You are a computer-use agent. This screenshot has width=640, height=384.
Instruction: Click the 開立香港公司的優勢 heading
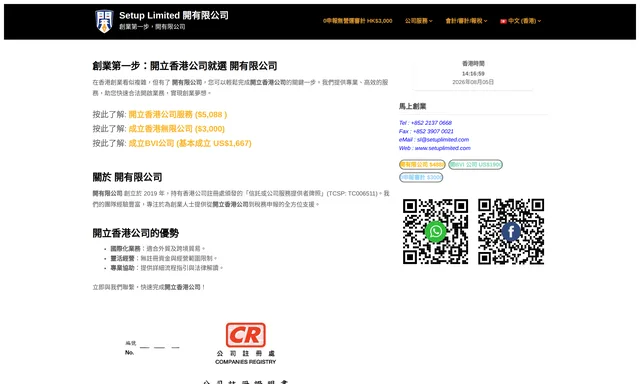136,233
